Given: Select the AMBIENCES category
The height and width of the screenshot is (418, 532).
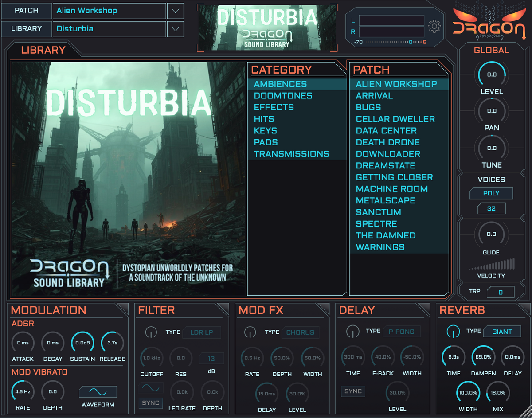Looking at the screenshot, I should pos(297,84).
